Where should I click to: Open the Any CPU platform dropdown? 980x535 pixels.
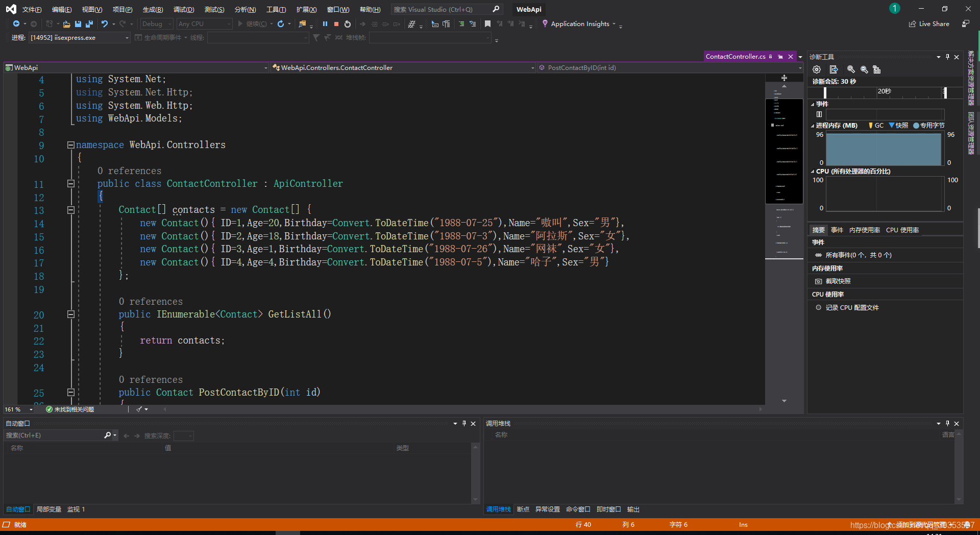pyautogui.click(x=204, y=24)
